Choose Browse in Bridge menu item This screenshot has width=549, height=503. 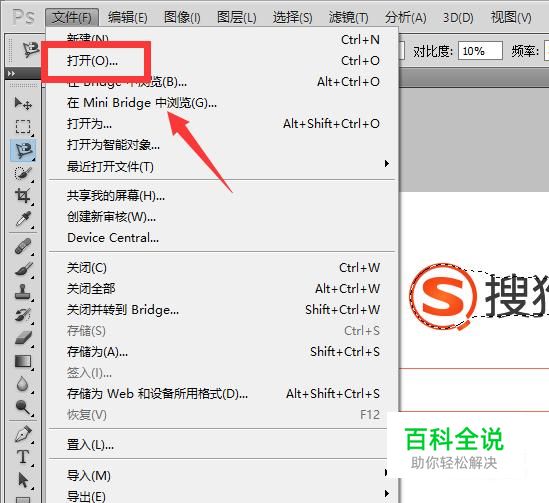223,82
